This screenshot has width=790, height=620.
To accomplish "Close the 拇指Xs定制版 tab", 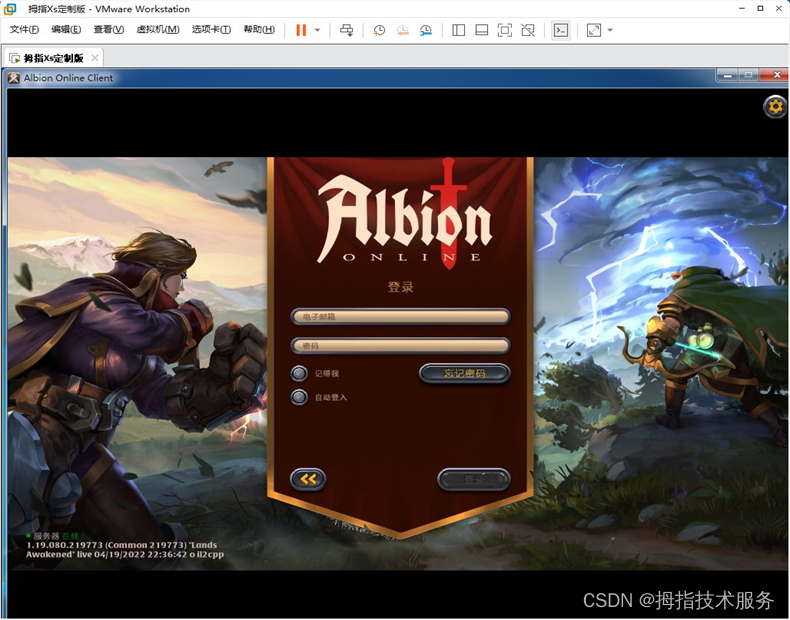I will point(95,58).
